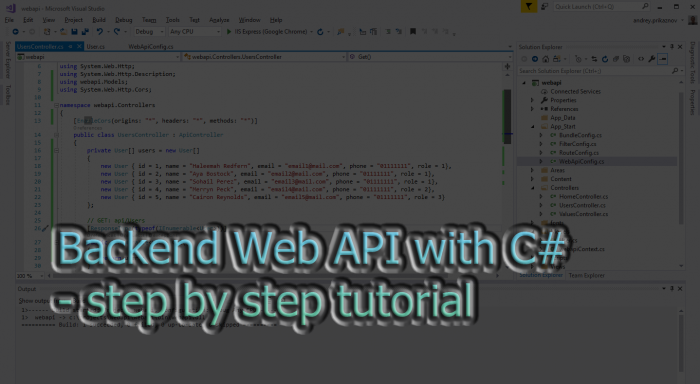Image resolution: width=700 pixels, height=384 pixels.
Task: Open the Any CPU platform dropdown
Action: click(195, 32)
